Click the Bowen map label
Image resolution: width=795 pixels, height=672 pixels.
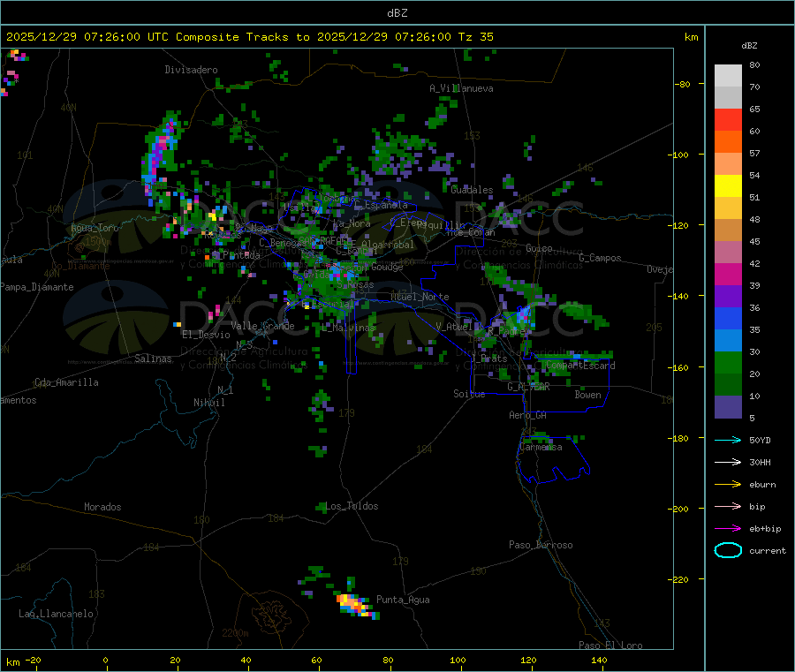[x=587, y=394]
